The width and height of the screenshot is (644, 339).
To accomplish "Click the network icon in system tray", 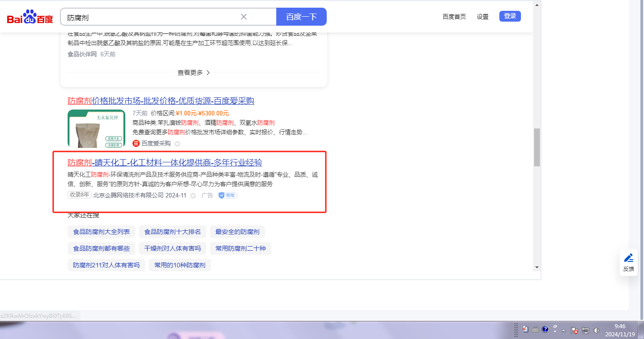I will (585, 330).
